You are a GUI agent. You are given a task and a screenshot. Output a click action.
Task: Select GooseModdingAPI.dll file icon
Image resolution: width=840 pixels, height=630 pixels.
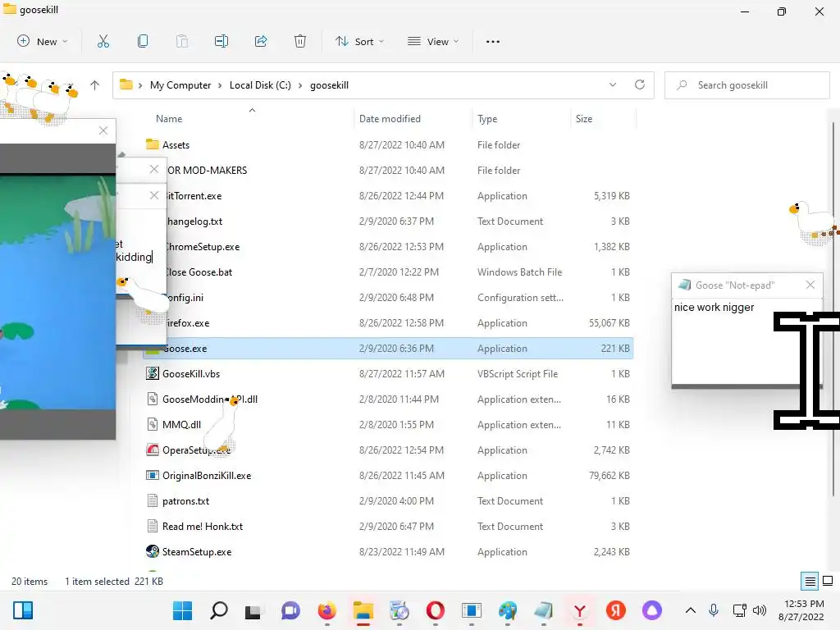(153, 399)
